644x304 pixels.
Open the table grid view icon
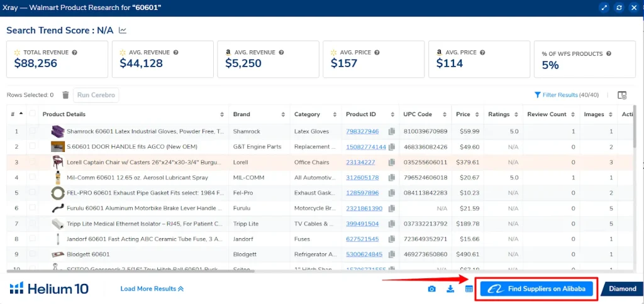pos(469,289)
